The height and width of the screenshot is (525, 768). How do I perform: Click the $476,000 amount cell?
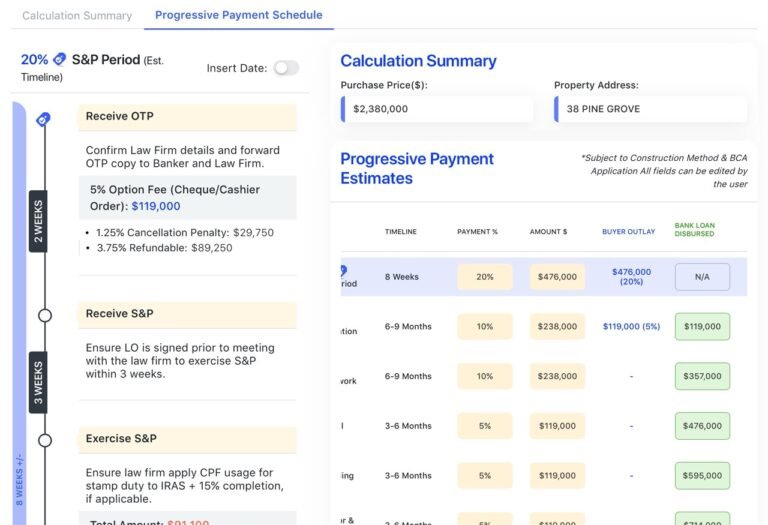pyautogui.click(x=557, y=277)
